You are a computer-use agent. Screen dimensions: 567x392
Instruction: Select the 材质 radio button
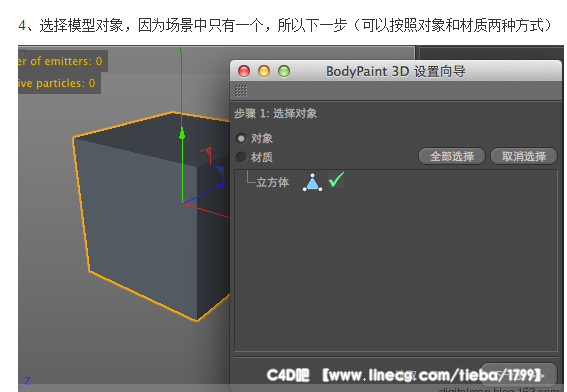[241, 157]
